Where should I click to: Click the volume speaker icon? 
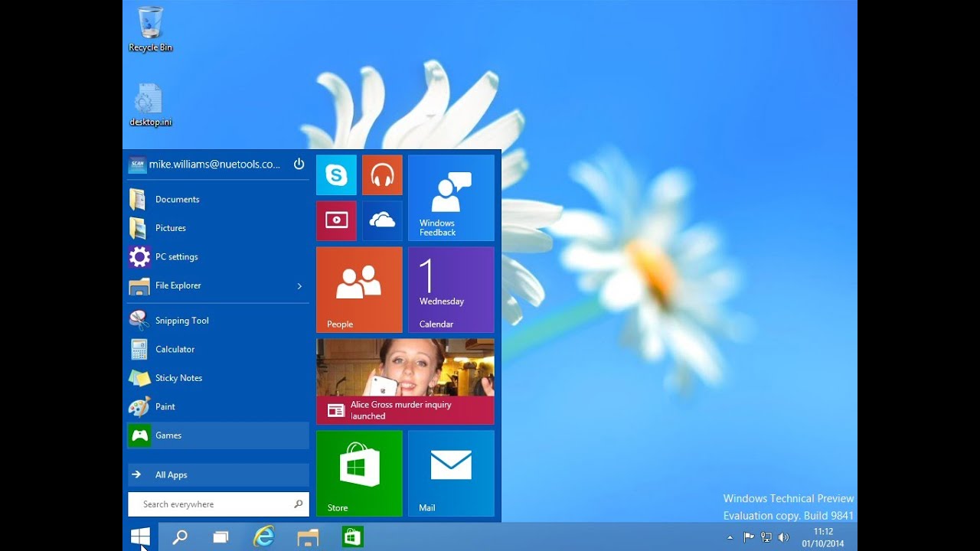coord(783,537)
